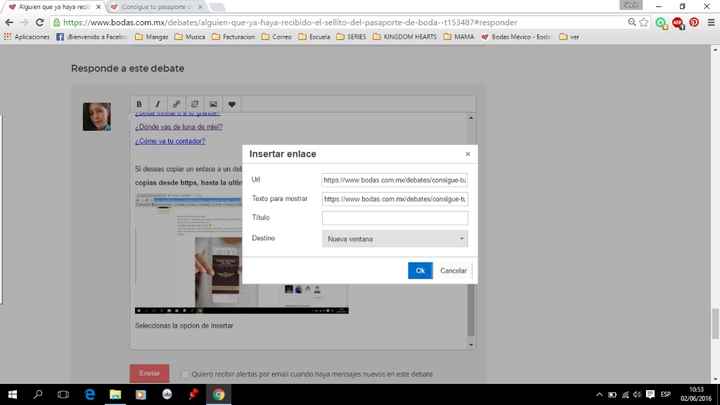Click the green extension icon in Chrome toolbar
The width and height of the screenshot is (720, 405).
(x=661, y=22)
